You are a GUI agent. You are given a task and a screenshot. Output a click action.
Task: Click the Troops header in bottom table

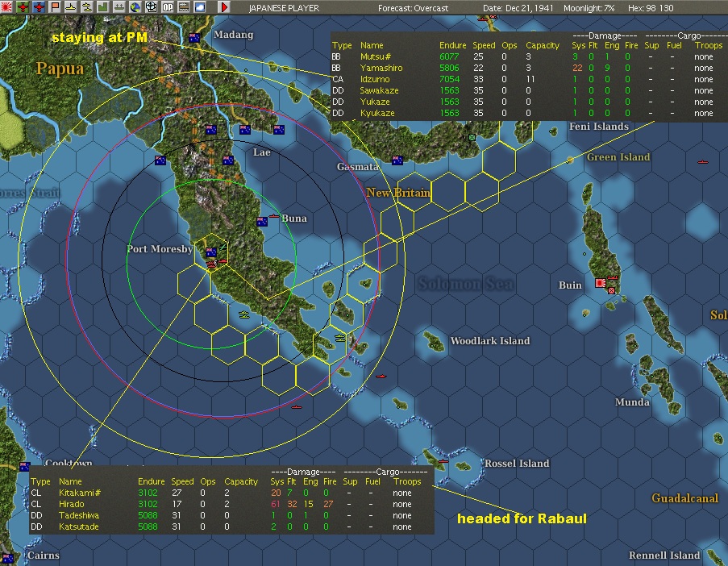pos(407,481)
